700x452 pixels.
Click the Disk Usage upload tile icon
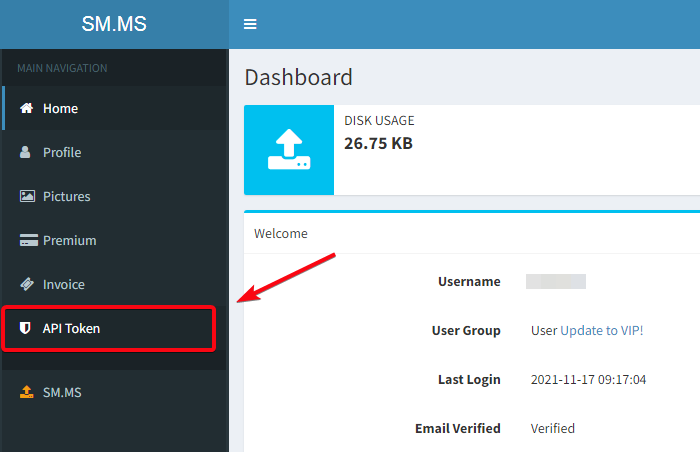pos(289,150)
